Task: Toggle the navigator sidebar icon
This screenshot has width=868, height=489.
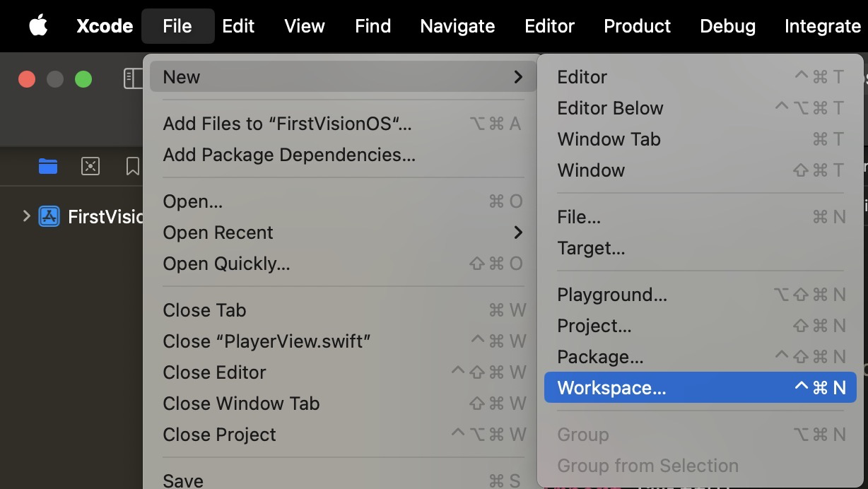Action: point(133,78)
